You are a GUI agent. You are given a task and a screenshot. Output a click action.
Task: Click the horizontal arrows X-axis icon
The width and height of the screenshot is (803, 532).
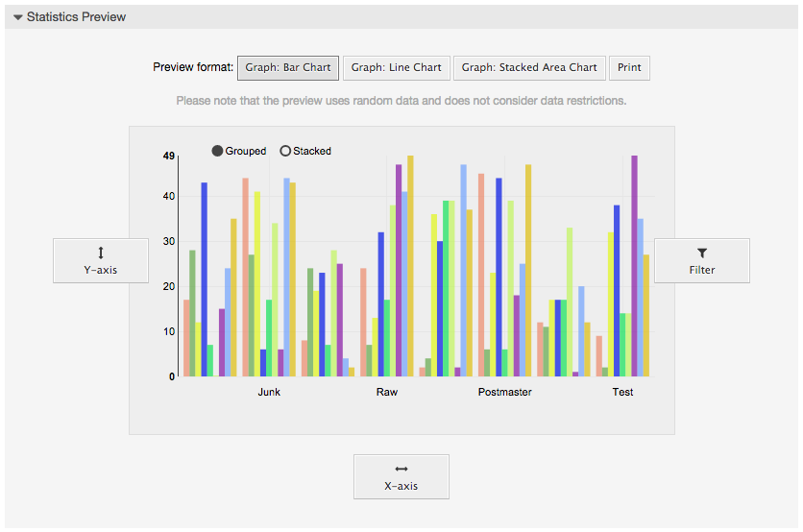401,469
